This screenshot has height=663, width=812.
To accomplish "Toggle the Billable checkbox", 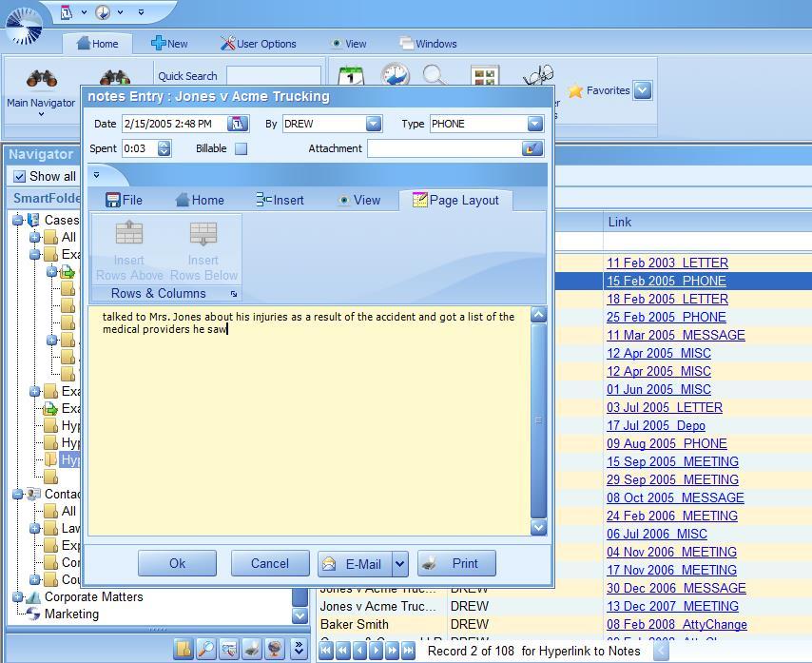I will (x=241, y=148).
